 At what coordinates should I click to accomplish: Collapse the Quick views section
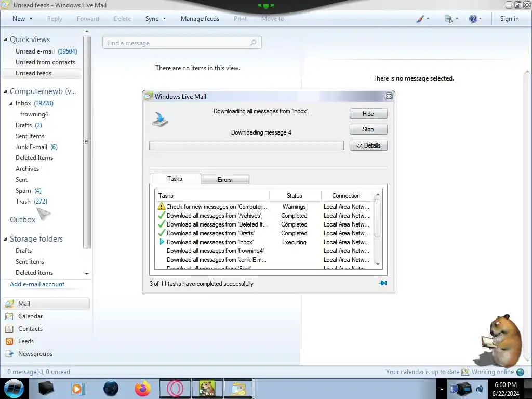[5, 39]
